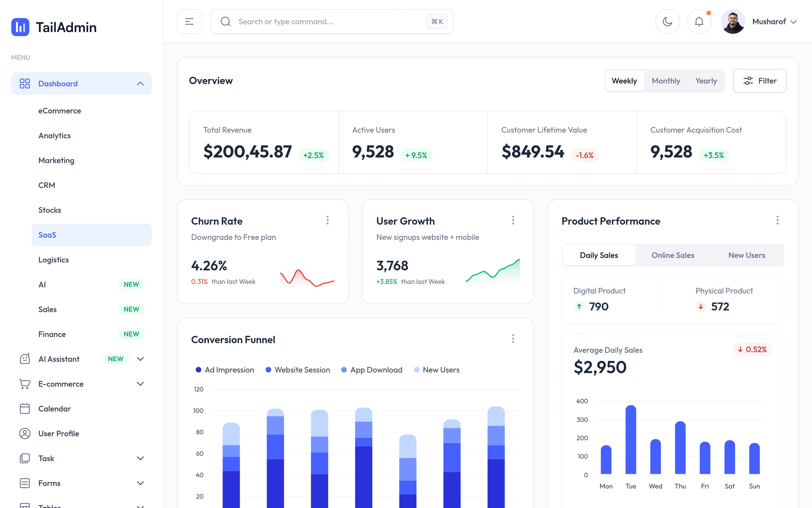Select the Online Sales tab

(673, 255)
